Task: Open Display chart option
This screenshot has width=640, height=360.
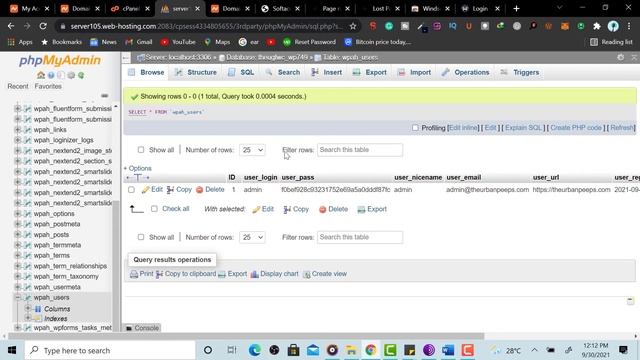Action: pyautogui.click(x=275, y=274)
